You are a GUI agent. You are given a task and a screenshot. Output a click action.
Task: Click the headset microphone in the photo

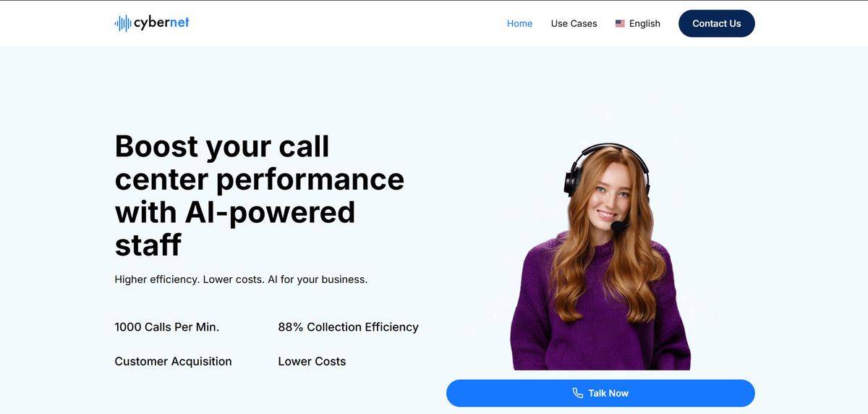pos(619,227)
